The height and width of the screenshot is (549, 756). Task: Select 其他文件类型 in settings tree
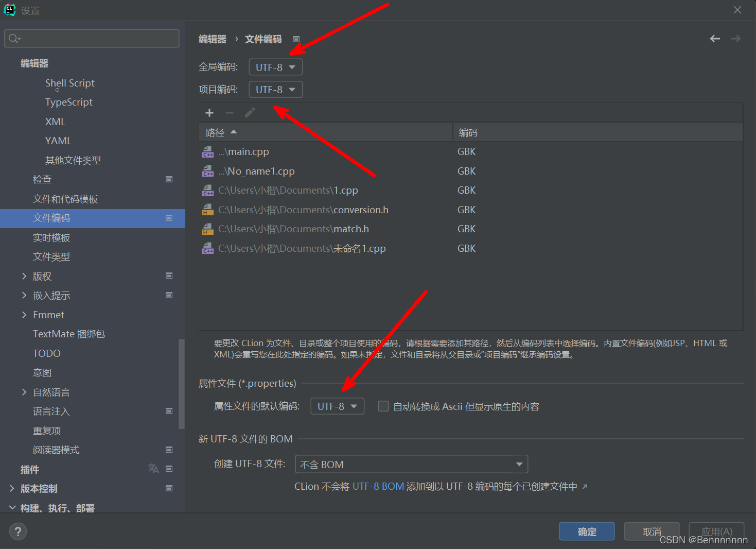[x=73, y=160]
